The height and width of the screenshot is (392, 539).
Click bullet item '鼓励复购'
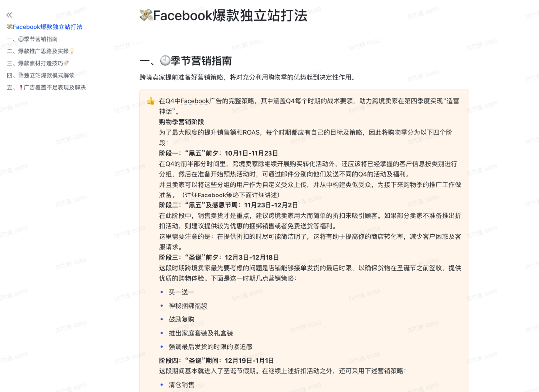tap(182, 319)
